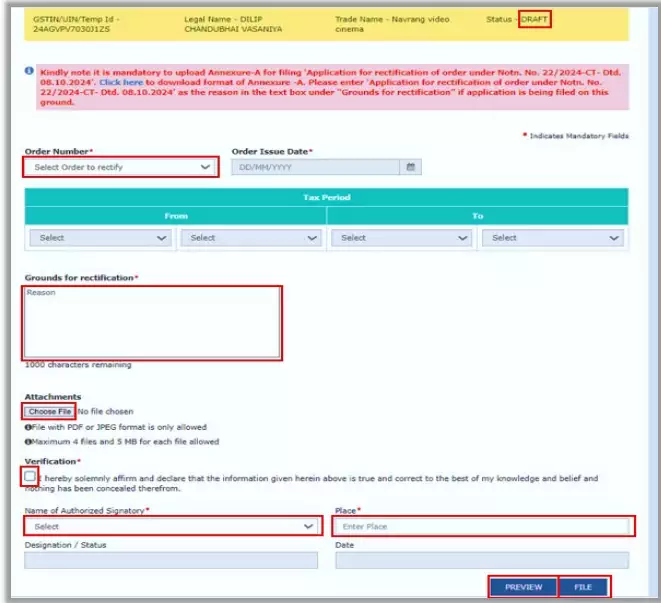Click the Enter Place input field
Image resolution: width=661 pixels, height=603 pixels.
483,526
